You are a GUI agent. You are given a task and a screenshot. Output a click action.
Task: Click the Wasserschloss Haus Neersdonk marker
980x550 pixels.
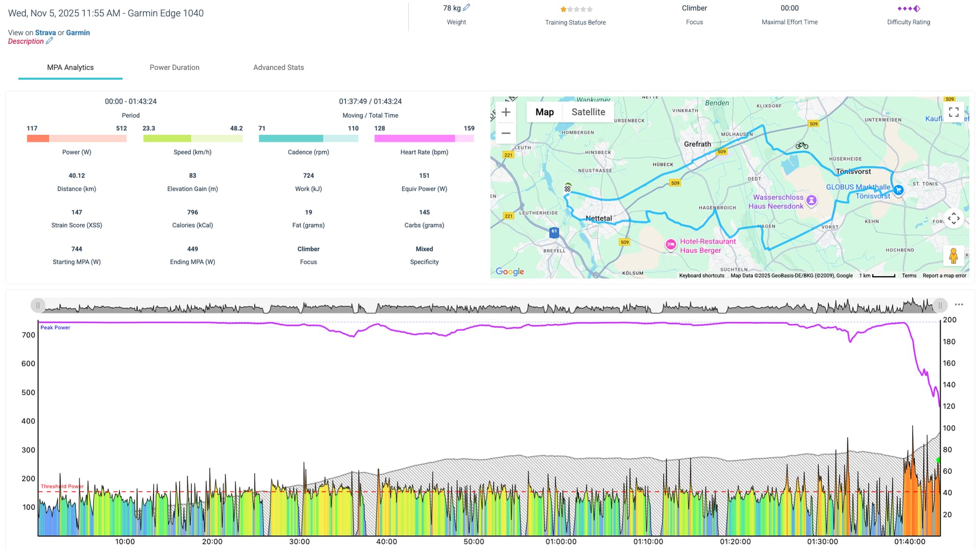[x=812, y=201]
